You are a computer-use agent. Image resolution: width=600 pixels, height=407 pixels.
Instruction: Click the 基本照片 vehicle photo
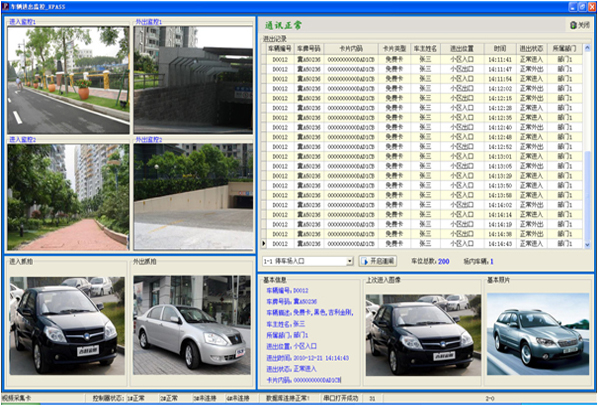coord(538,334)
